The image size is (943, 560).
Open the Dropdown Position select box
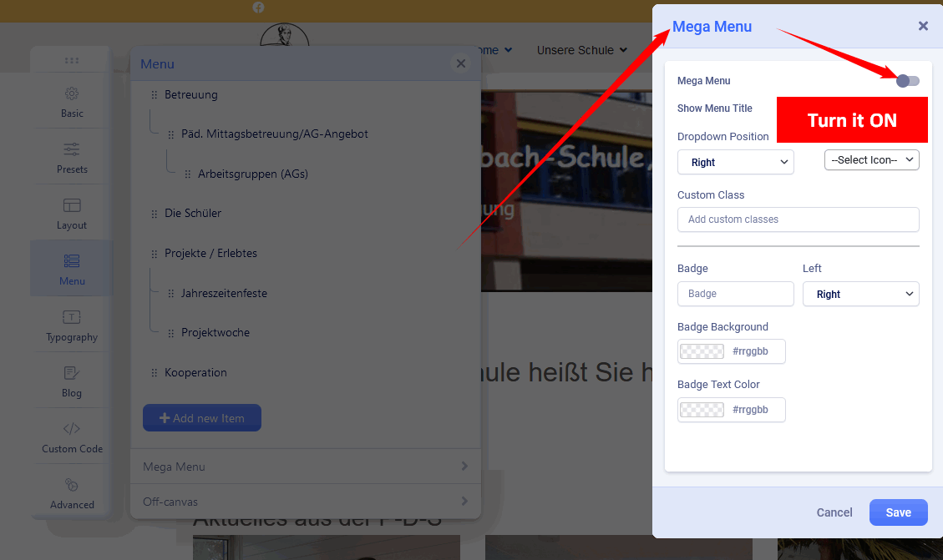pos(735,162)
